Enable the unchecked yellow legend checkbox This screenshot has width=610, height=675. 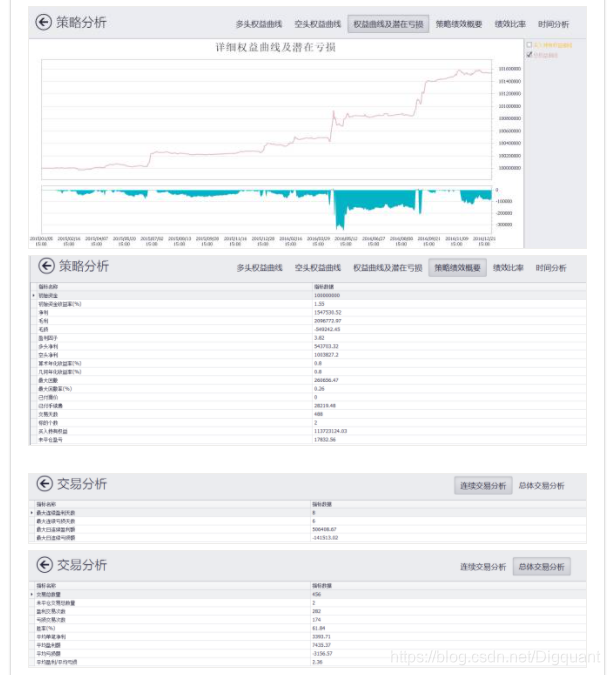[x=529, y=45]
